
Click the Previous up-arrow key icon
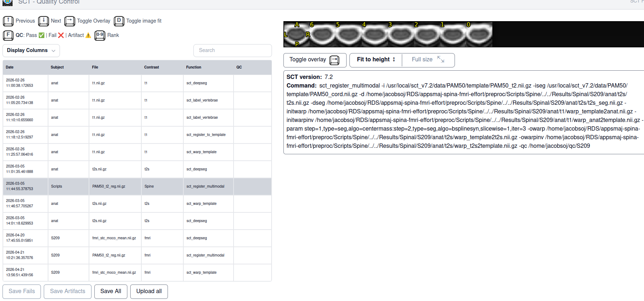8,21
